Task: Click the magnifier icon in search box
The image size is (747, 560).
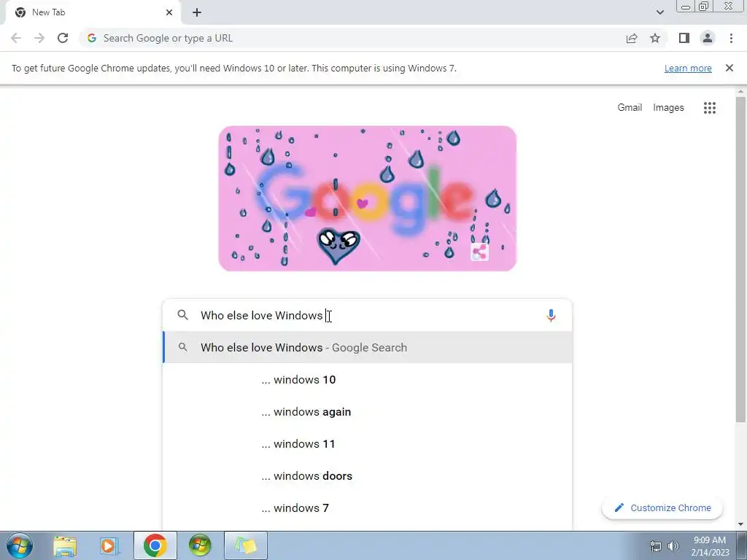Action: [x=182, y=315]
